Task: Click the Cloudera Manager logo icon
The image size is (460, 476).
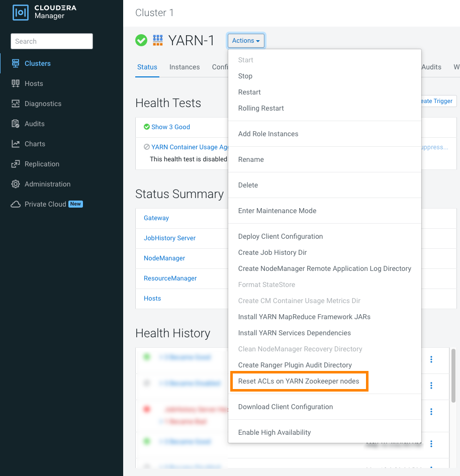Action: pyautogui.click(x=20, y=12)
